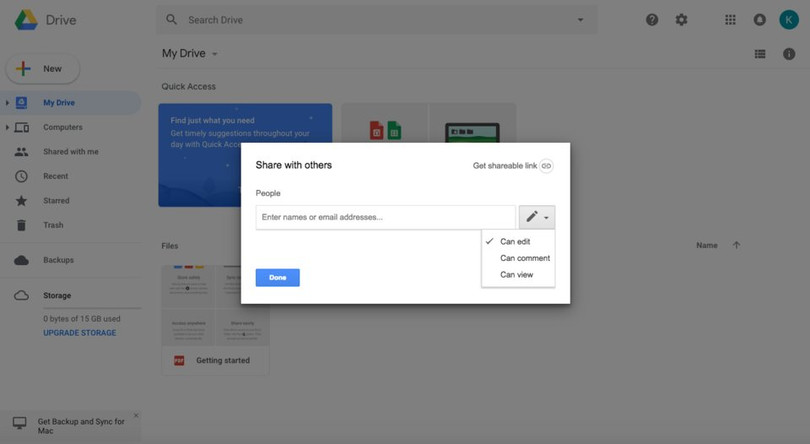Open the pencil permission dropdown

(x=536, y=217)
